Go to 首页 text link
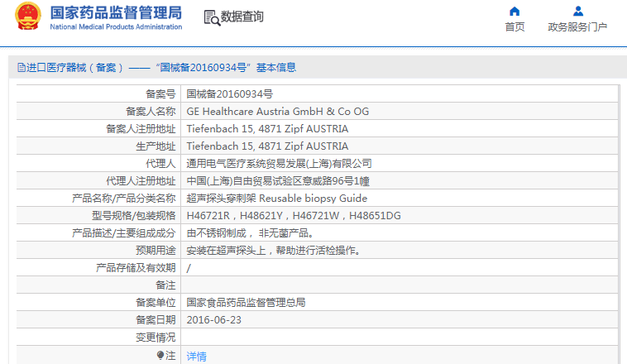The width and height of the screenshot is (627, 364). point(515,26)
